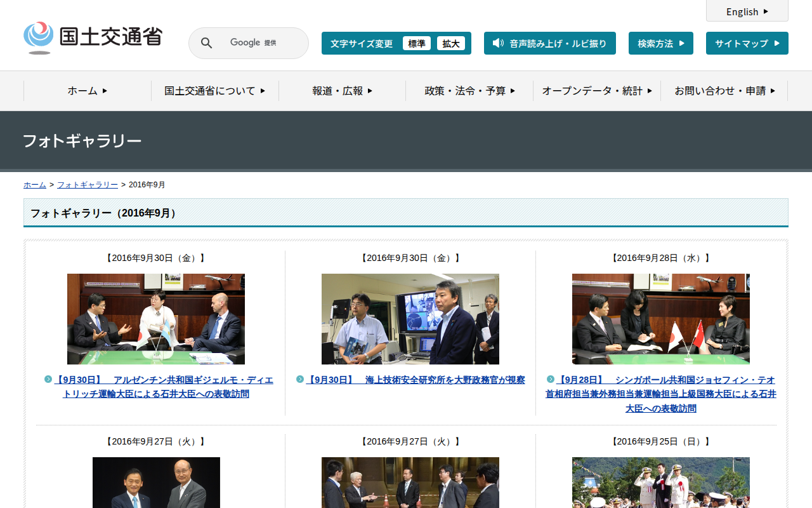
Task: Open the オープンデータ・統計 menu item
Action: [596, 91]
